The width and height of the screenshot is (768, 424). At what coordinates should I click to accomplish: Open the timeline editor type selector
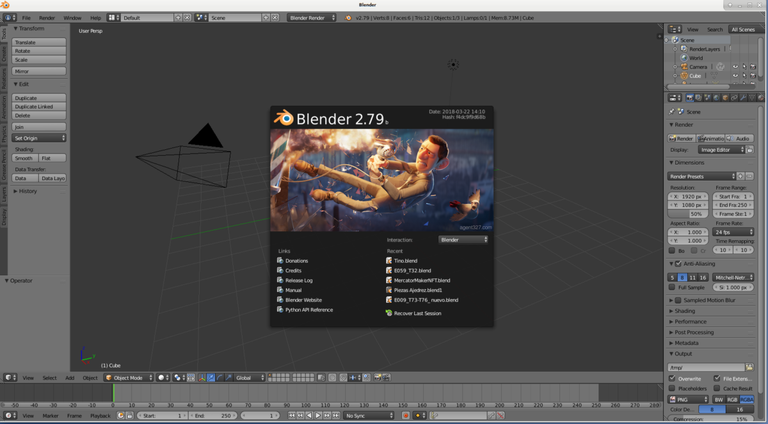pyautogui.click(x=10, y=415)
